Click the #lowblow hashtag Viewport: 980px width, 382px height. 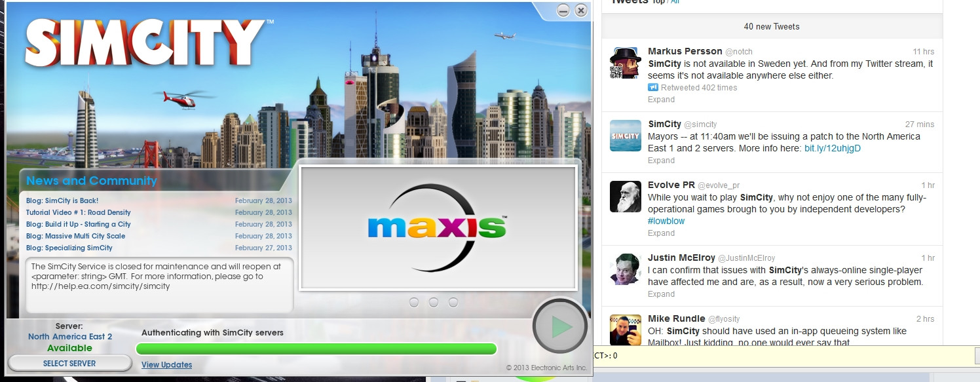(x=666, y=221)
